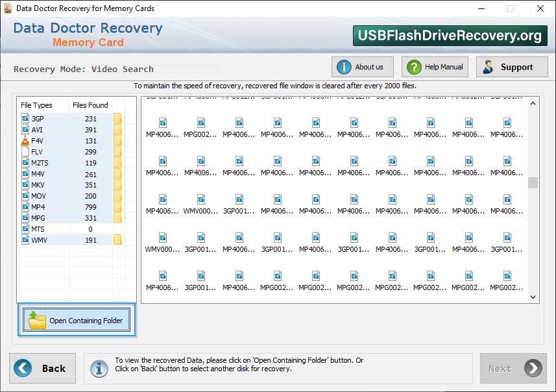Select the MTS file type icon
This screenshot has height=392, width=556.
25,228
